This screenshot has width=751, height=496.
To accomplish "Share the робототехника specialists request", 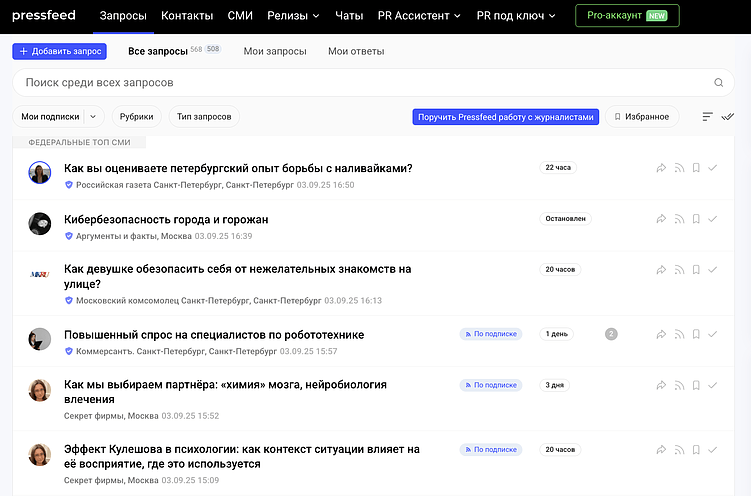I will click(661, 334).
